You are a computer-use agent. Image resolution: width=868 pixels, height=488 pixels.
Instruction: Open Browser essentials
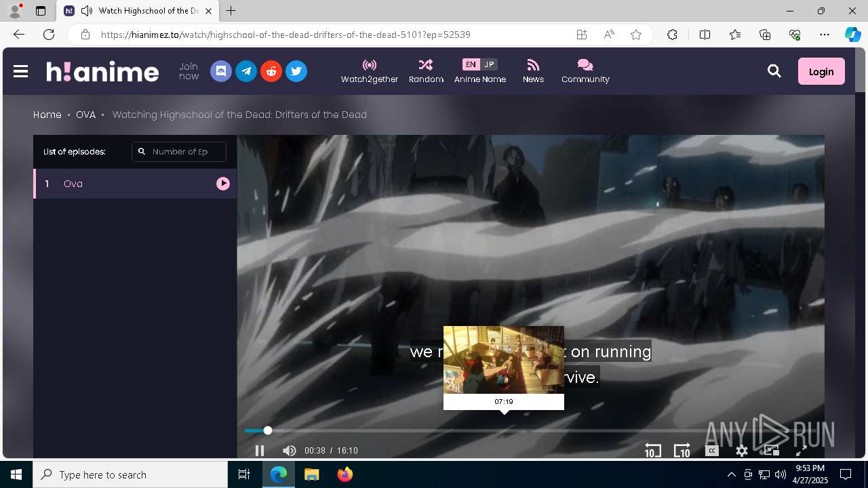(795, 35)
